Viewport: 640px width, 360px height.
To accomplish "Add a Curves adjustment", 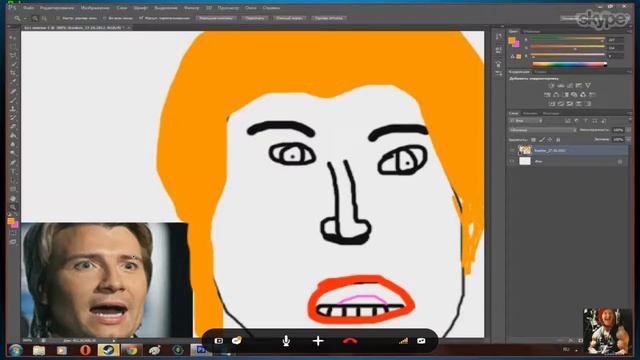I will [x=570, y=85].
